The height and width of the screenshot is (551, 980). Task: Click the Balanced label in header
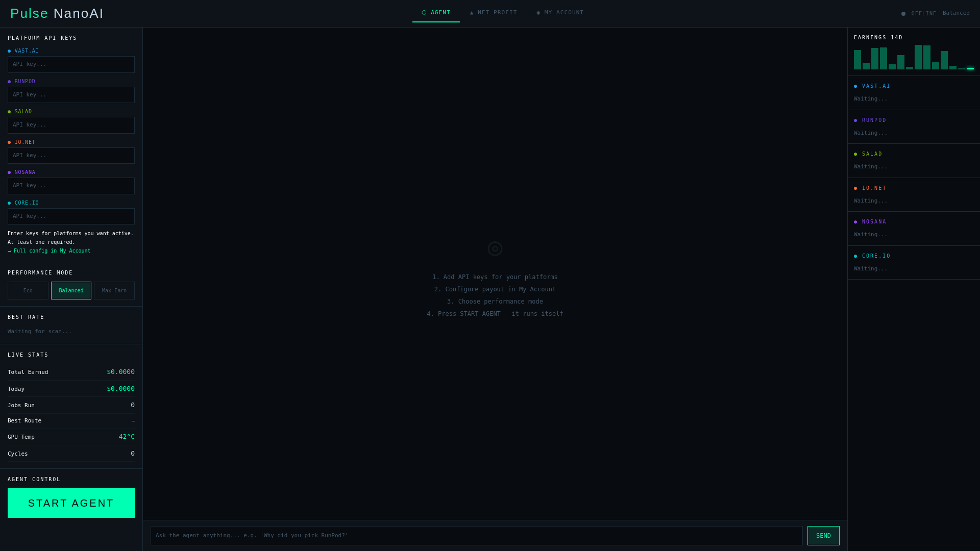[x=956, y=13]
